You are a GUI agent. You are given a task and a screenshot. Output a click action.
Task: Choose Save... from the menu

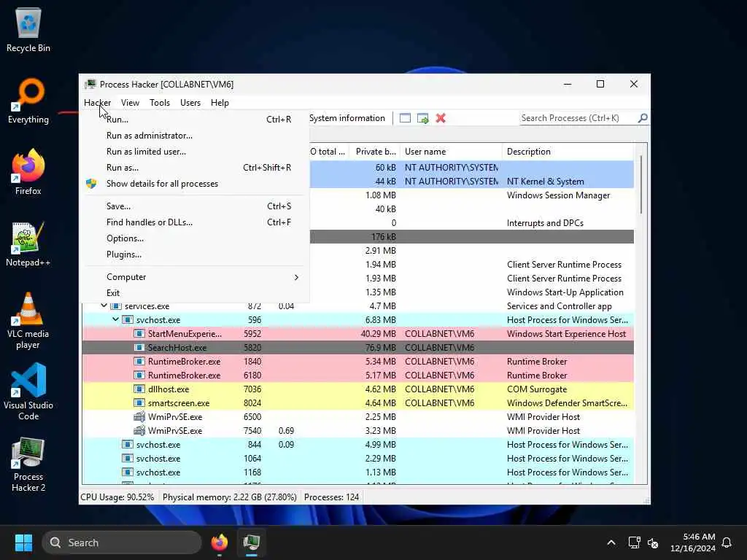coord(196,206)
